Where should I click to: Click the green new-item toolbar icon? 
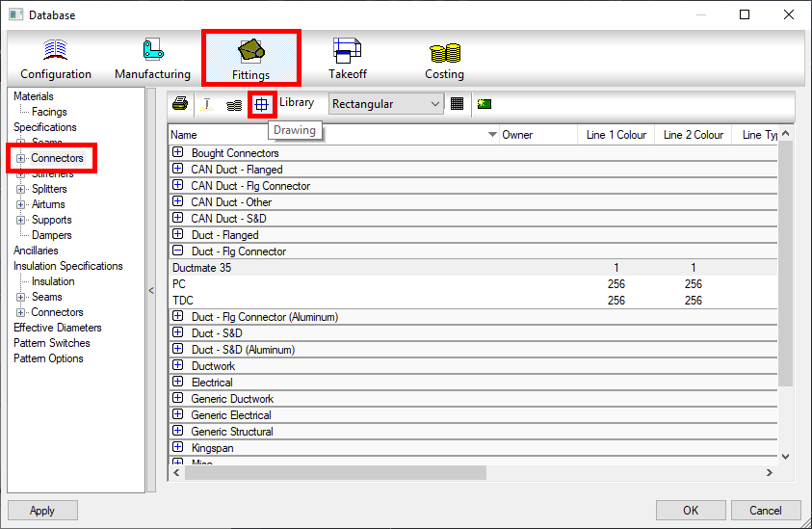485,104
